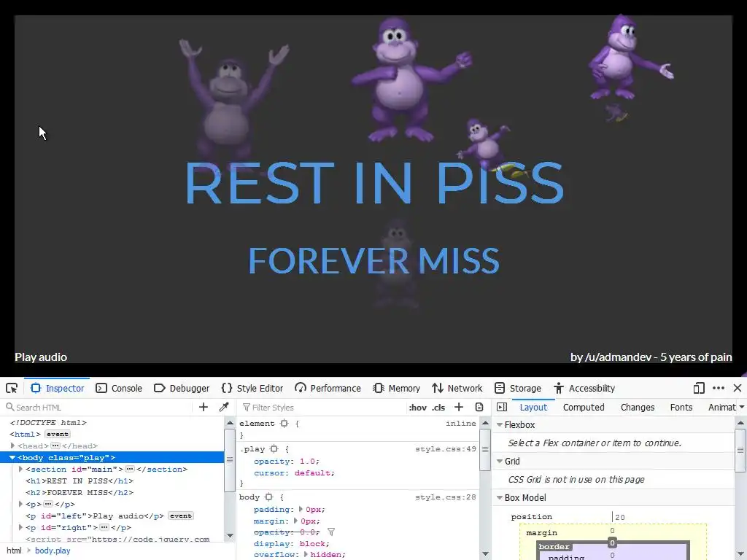Expand collapsed section node ellipsis badge
Viewport: 747px width, 560px height.
coord(130,469)
